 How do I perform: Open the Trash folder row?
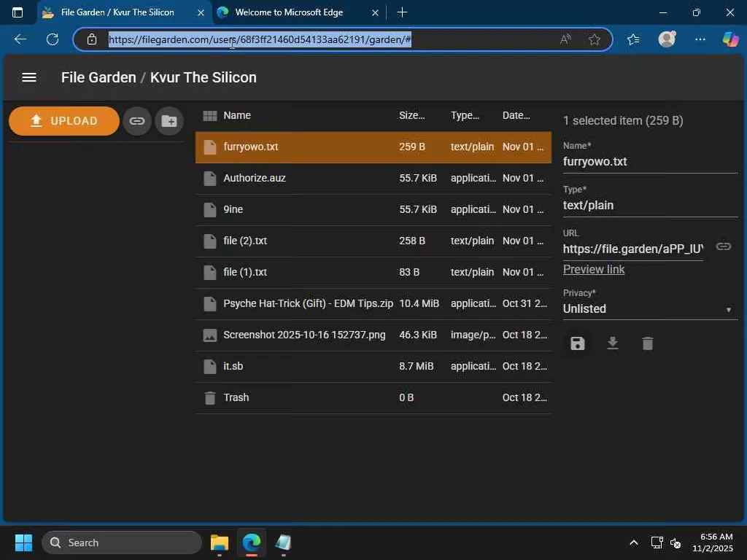tap(236, 397)
